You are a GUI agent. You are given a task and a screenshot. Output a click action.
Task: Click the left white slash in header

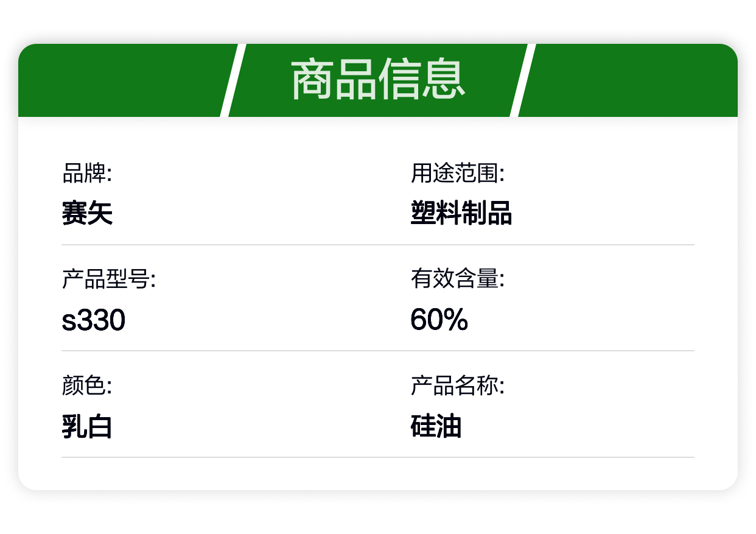[x=233, y=80]
